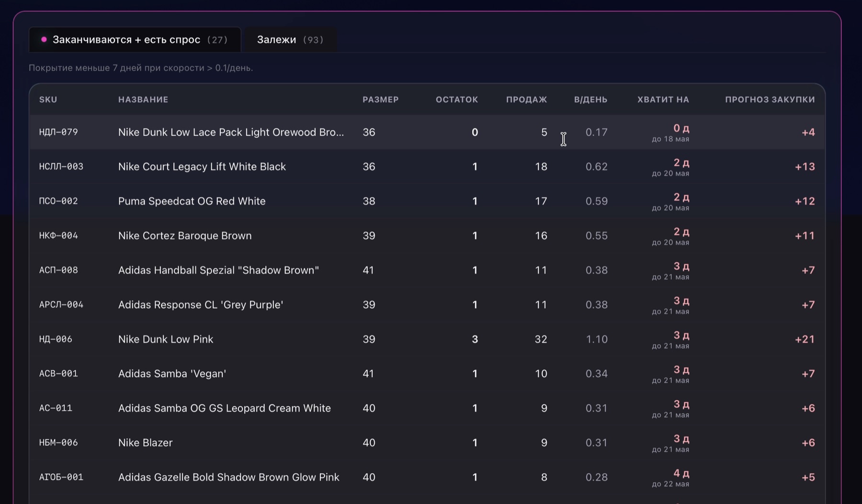Click SKU code НБМ-006
This screenshot has height=504, width=862.
58,442
